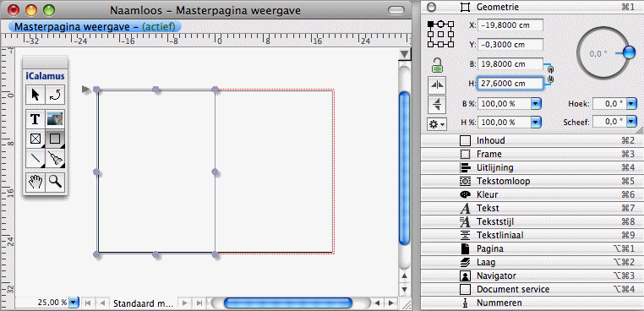This screenshot has width=644, height=311.
Task: Go to first master page button
Action: [x=88, y=303]
